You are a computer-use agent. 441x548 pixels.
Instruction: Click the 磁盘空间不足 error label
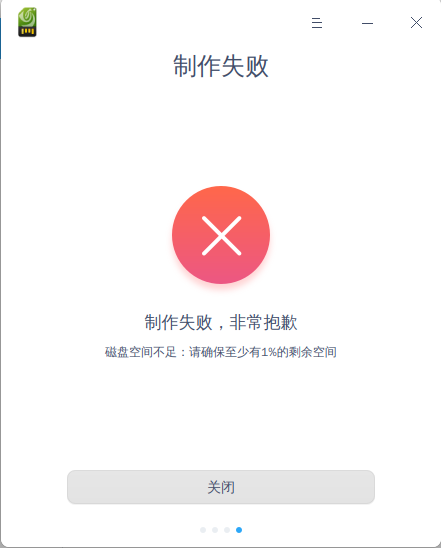coord(140,352)
